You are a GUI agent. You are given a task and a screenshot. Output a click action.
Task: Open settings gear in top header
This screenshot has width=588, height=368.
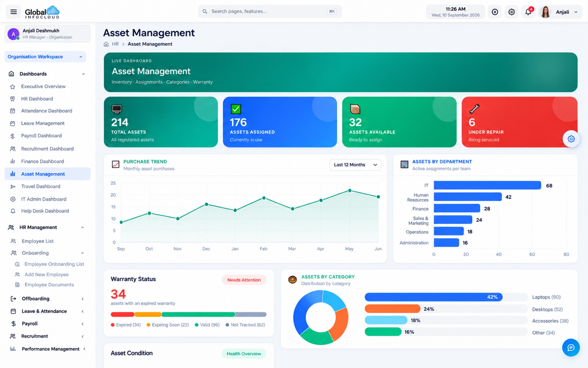(512, 12)
